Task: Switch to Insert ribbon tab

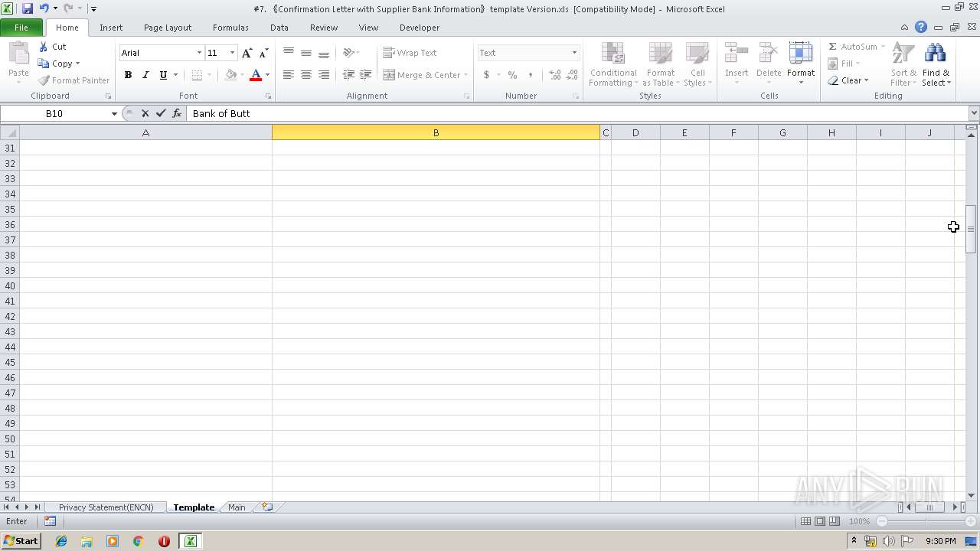Action: [111, 28]
